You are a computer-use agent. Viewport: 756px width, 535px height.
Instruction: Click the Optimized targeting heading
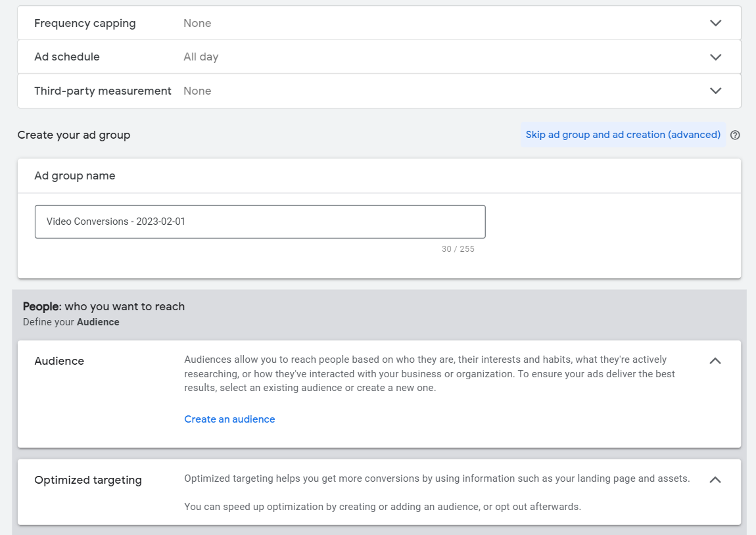tap(88, 480)
